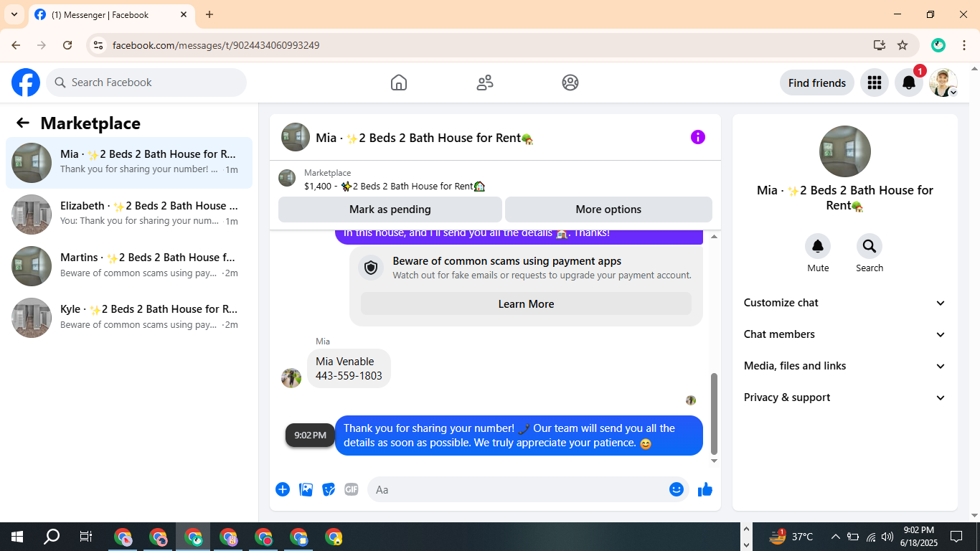Focus the Search Facebook field
The height and width of the screenshot is (551, 980).
point(146,83)
